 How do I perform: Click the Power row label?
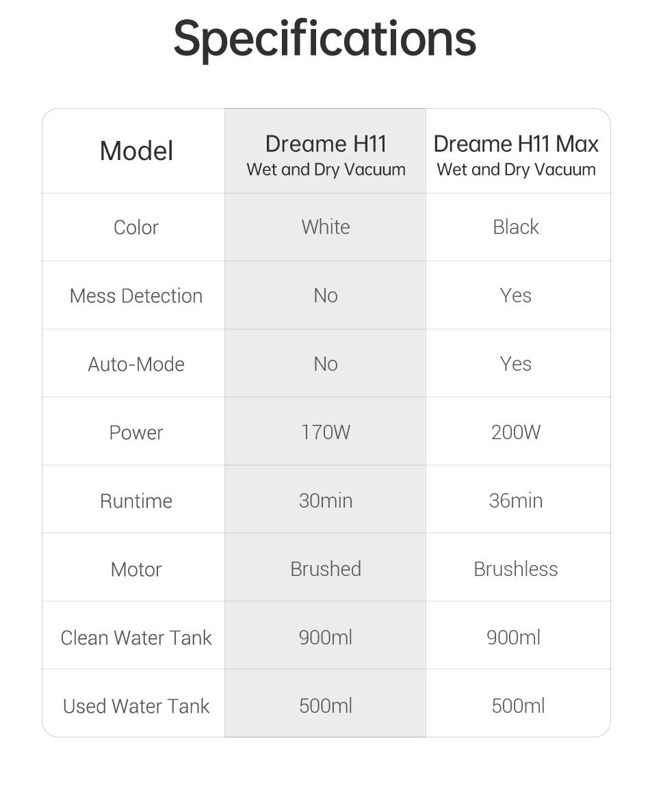pyautogui.click(x=136, y=432)
